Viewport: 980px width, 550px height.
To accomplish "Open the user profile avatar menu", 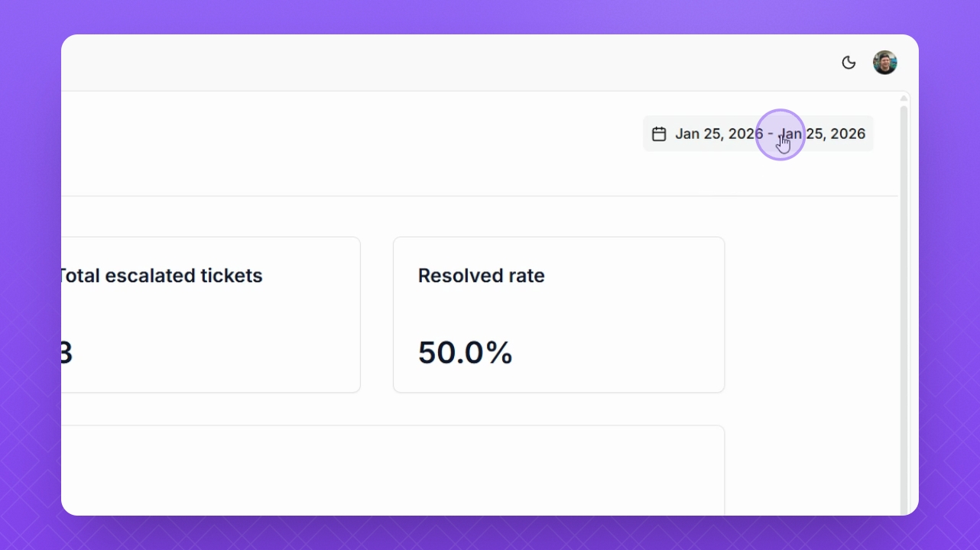I will pyautogui.click(x=884, y=63).
